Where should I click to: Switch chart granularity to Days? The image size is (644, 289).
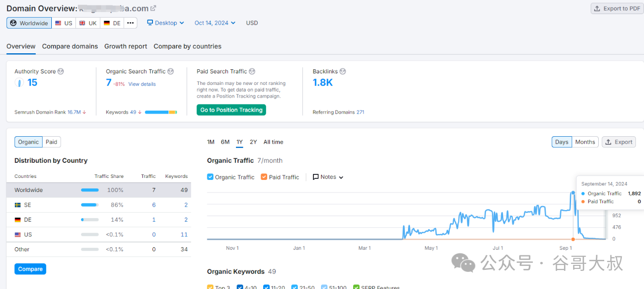pos(562,142)
